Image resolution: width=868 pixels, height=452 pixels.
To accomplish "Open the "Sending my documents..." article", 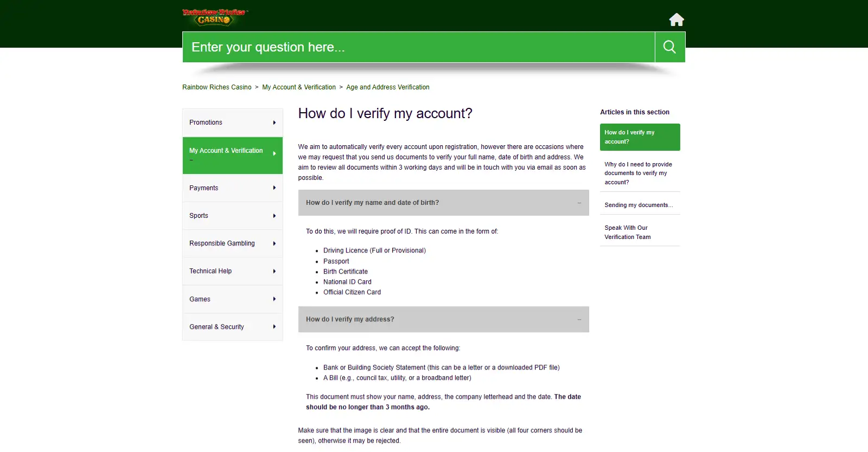I will pyautogui.click(x=640, y=205).
